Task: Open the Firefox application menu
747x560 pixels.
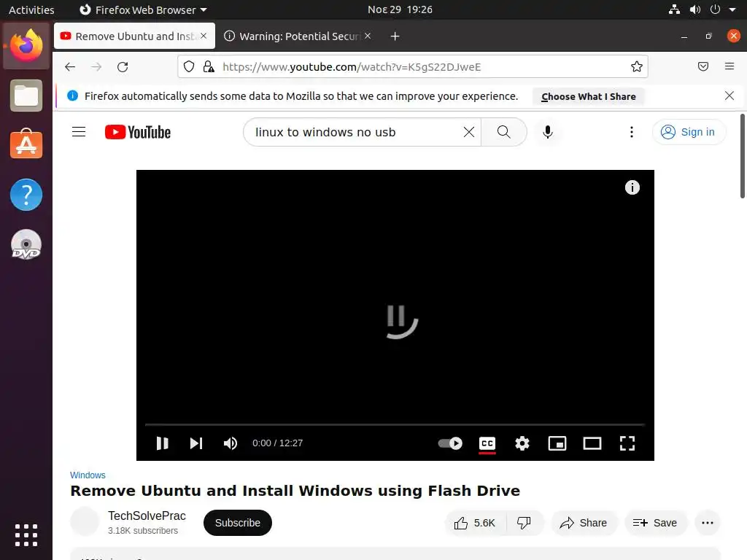Action: click(x=729, y=66)
